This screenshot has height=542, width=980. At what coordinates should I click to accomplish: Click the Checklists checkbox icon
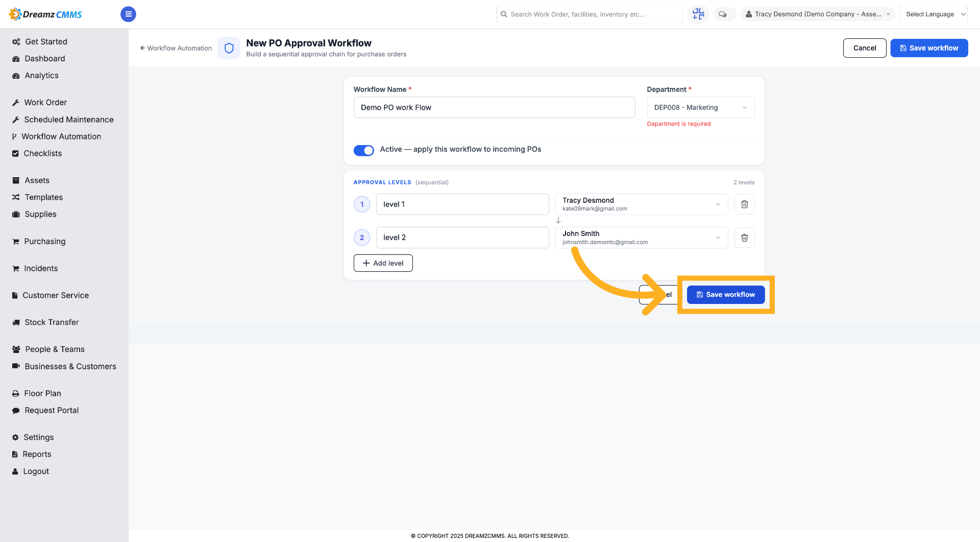15,153
